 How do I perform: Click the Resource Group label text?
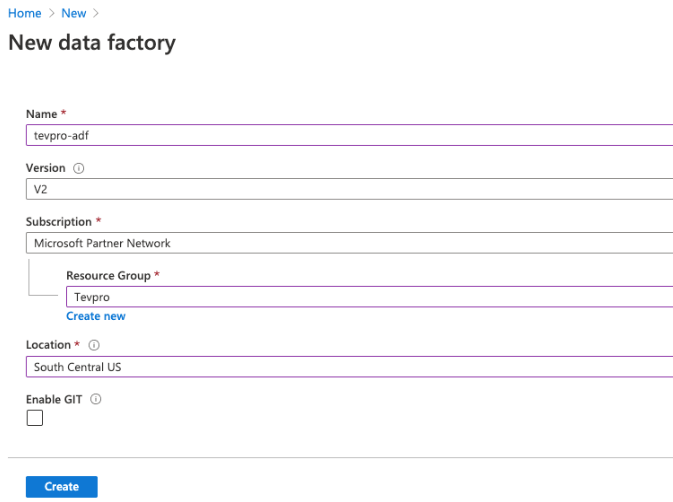point(108,275)
